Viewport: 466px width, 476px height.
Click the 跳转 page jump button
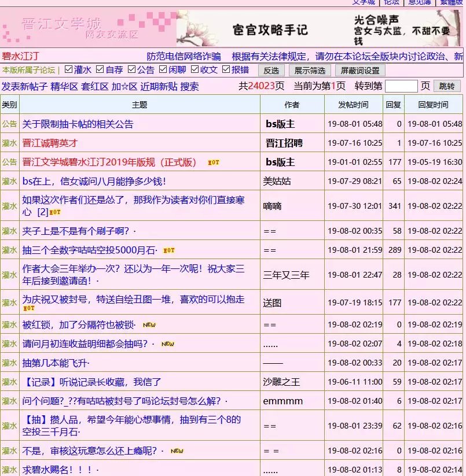pos(447,86)
